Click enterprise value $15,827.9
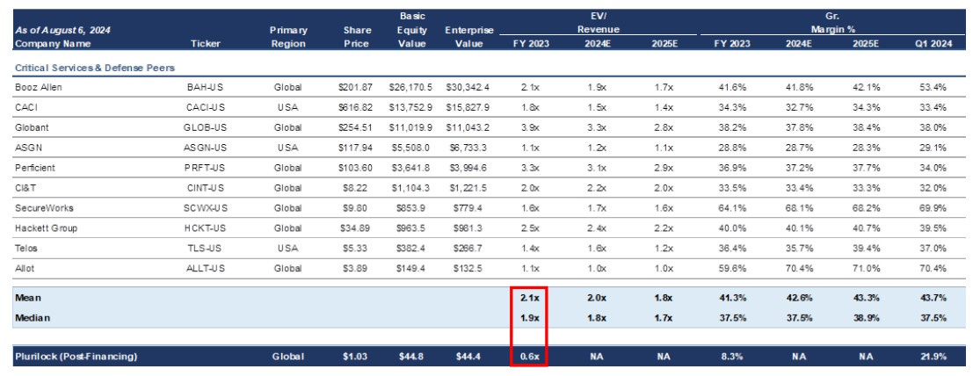980x376 pixels. 468,107
